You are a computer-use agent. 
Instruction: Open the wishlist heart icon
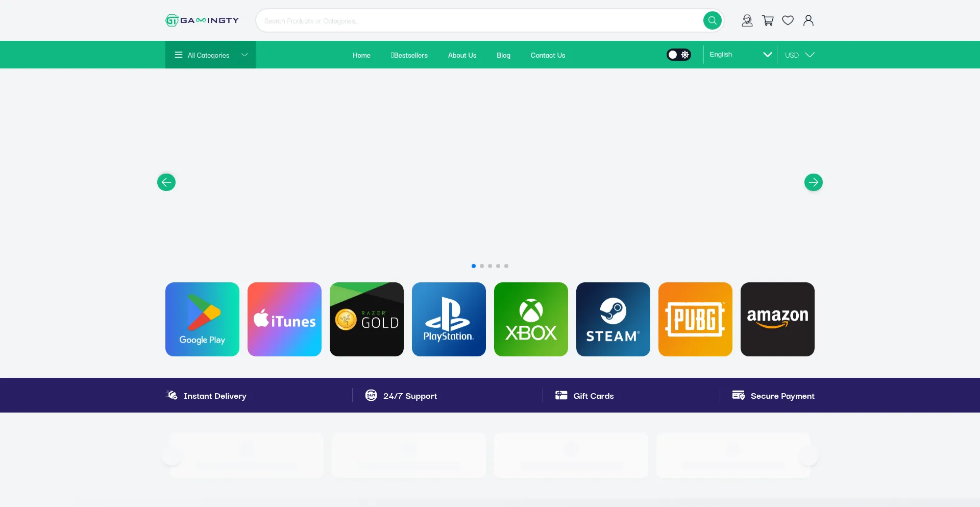[788, 20]
